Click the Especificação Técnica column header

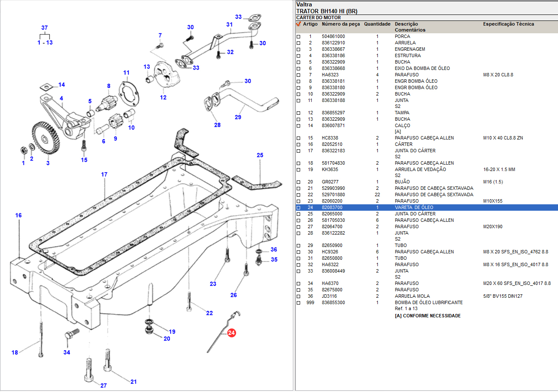[x=508, y=24]
